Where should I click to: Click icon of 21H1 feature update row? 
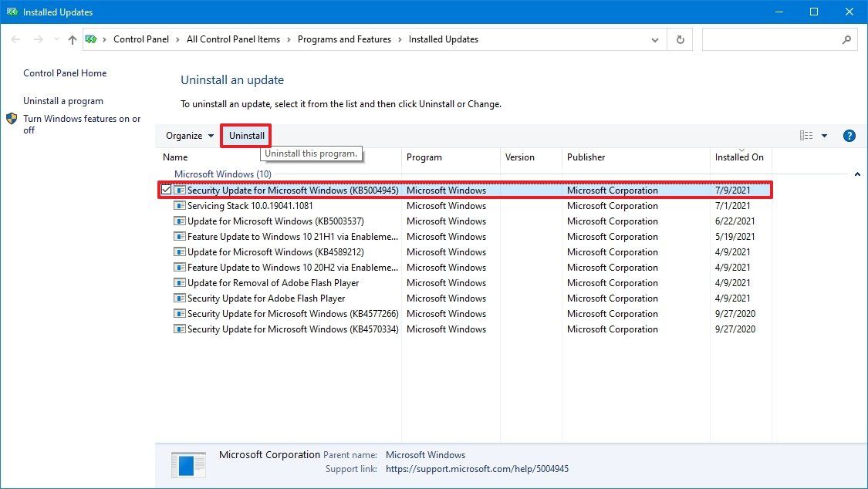click(x=179, y=236)
